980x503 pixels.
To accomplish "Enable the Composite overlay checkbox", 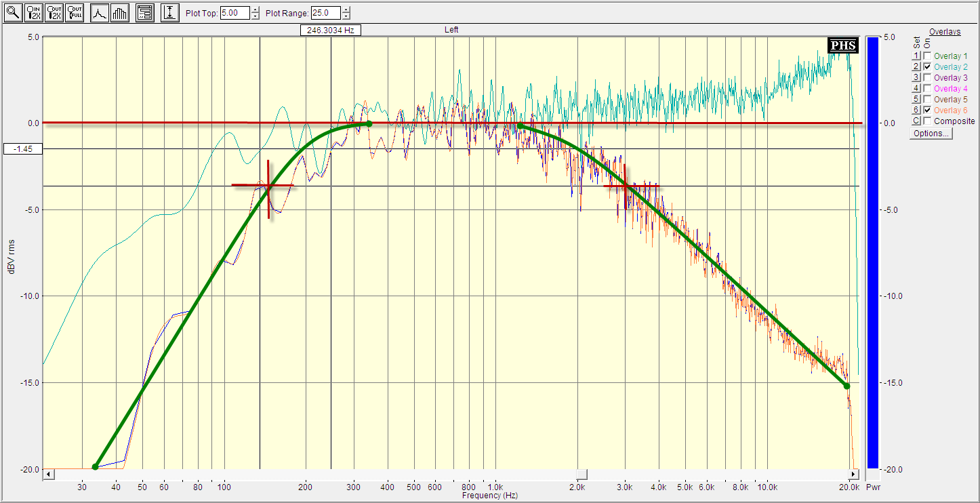I will point(927,121).
